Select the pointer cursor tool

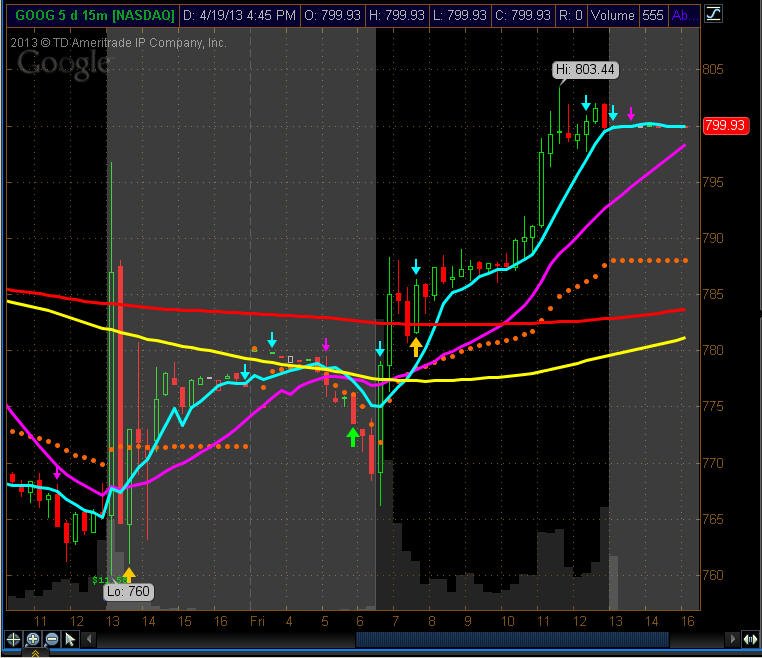click(70, 639)
